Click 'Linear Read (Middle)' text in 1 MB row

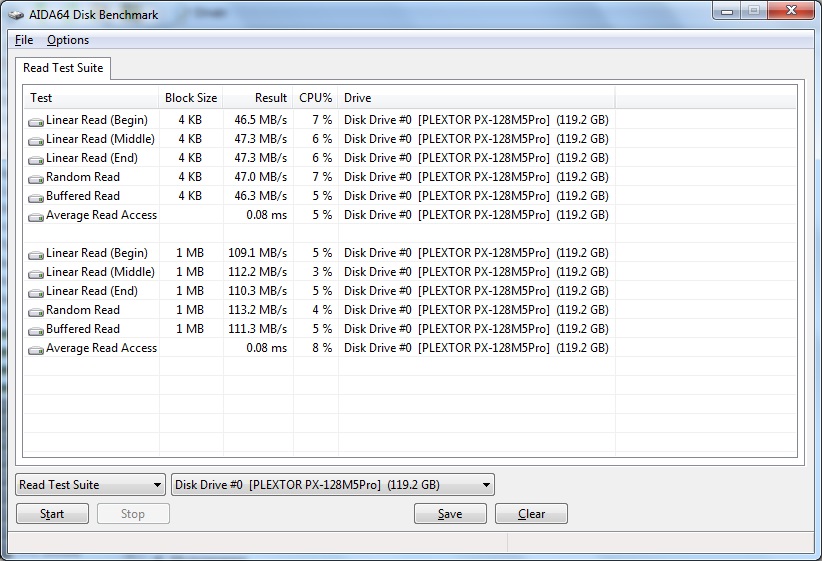(100, 272)
